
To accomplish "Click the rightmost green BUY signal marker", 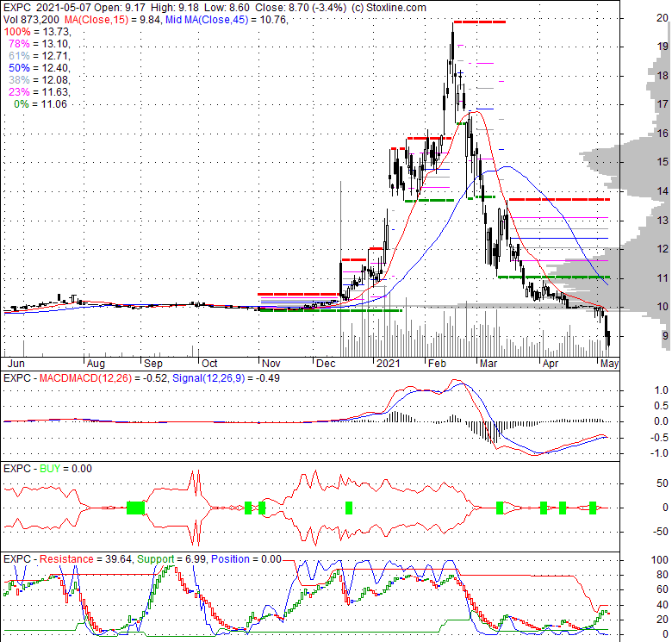I will point(593,508).
